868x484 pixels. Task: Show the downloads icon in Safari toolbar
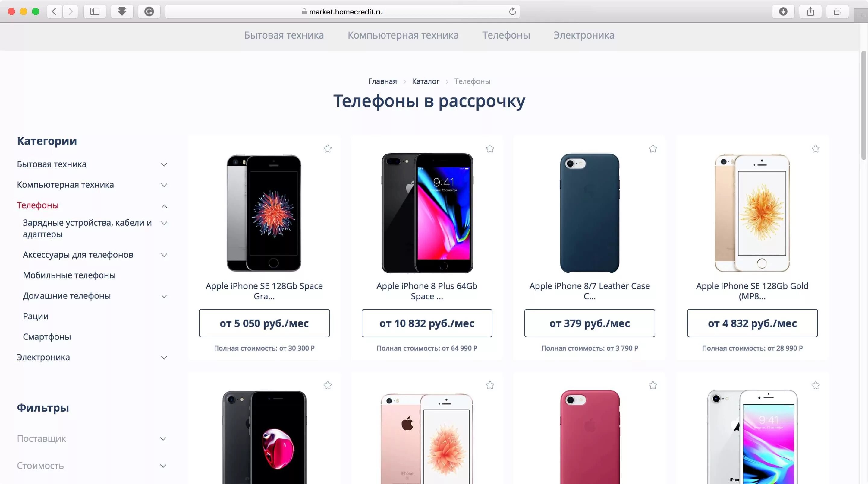(x=783, y=12)
